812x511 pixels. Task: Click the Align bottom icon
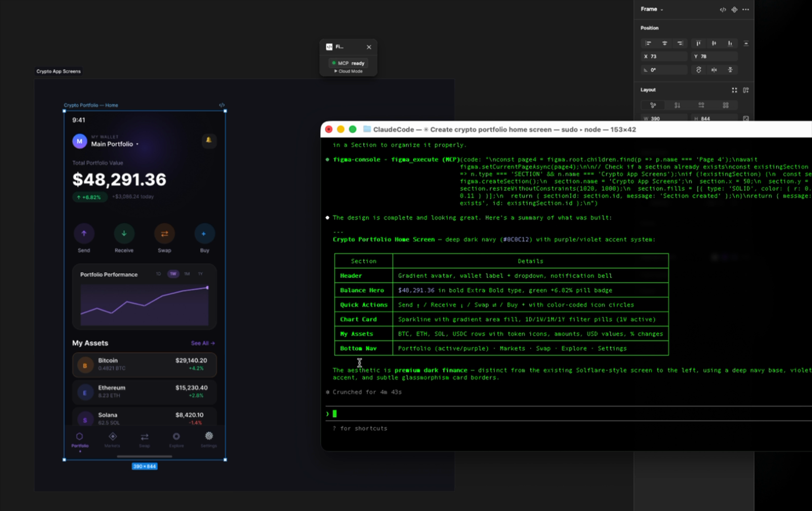tap(730, 43)
